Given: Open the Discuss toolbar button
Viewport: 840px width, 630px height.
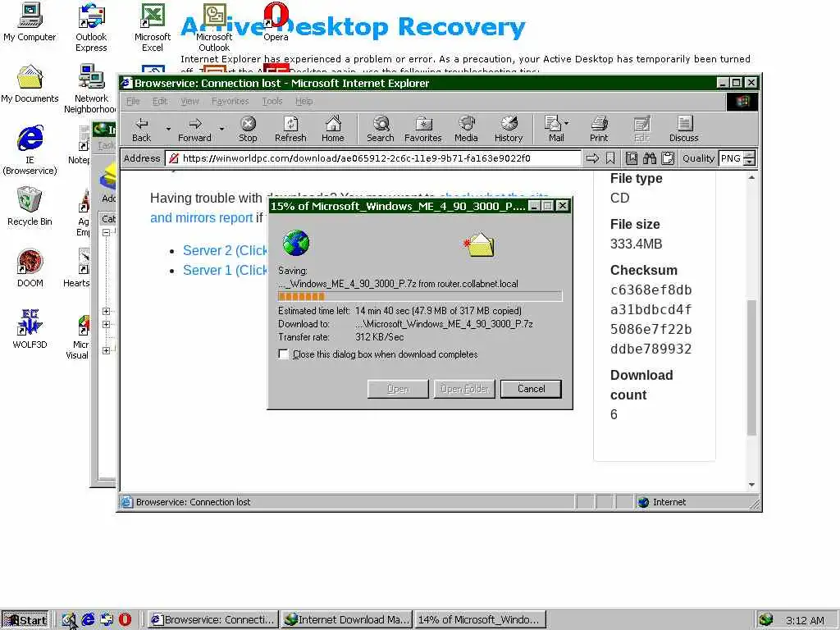Looking at the screenshot, I should 683,129.
